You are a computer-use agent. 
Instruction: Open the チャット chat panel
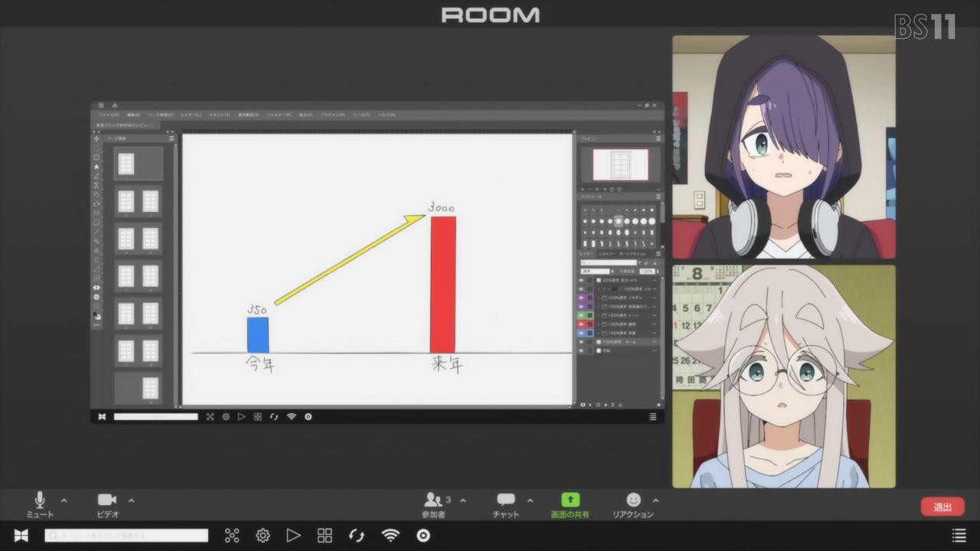(506, 505)
